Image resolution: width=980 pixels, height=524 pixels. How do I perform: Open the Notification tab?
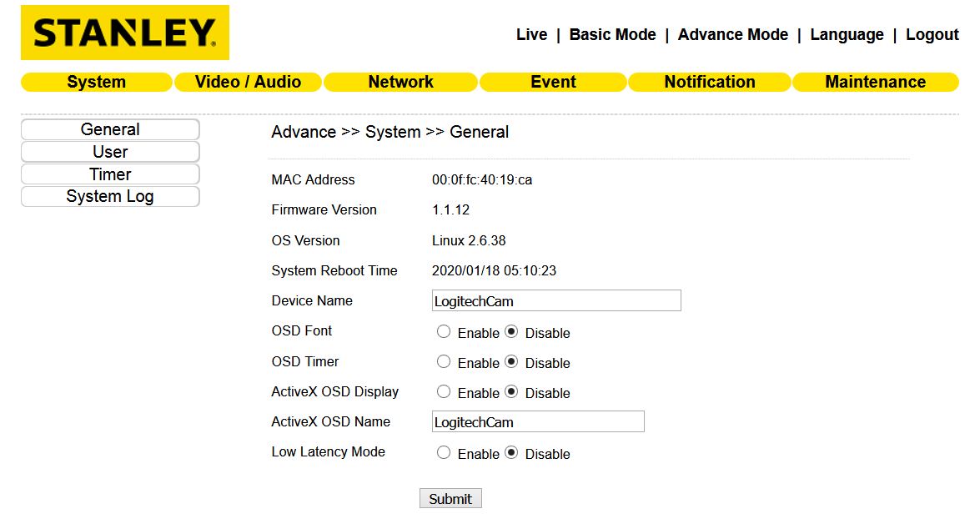click(x=710, y=82)
